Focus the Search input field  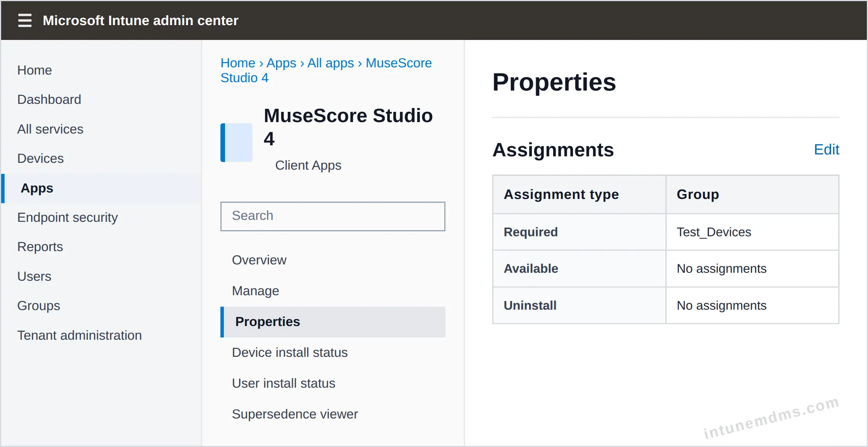[x=333, y=216]
